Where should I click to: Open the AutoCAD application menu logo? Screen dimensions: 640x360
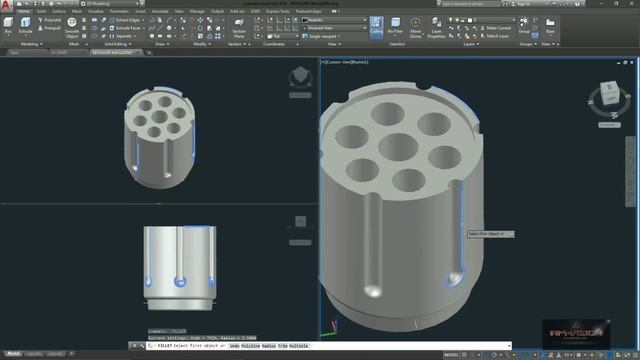[x=6, y=5]
